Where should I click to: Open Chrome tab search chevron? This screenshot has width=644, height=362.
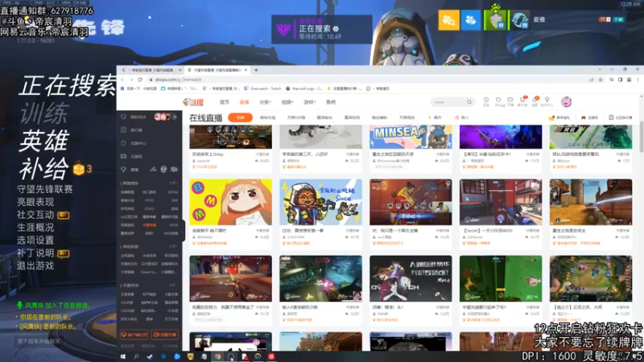[600, 70]
